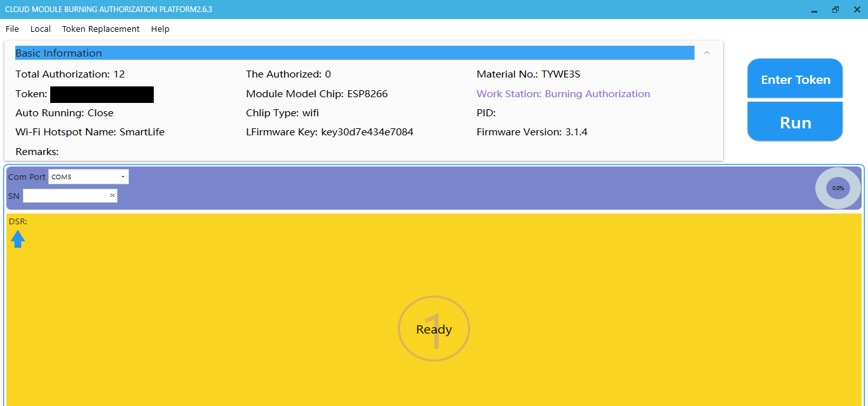Open the Com Port dropdown arrow

click(123, 177)
